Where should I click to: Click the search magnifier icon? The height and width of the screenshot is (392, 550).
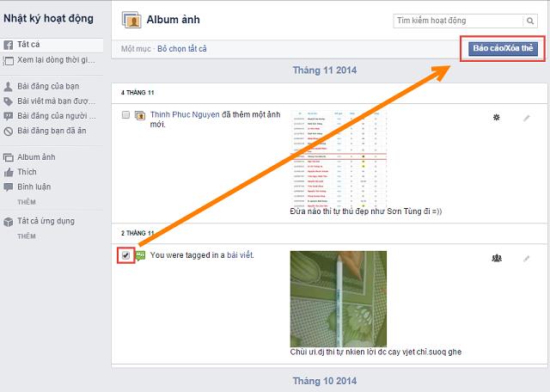[x=530, y=21]
